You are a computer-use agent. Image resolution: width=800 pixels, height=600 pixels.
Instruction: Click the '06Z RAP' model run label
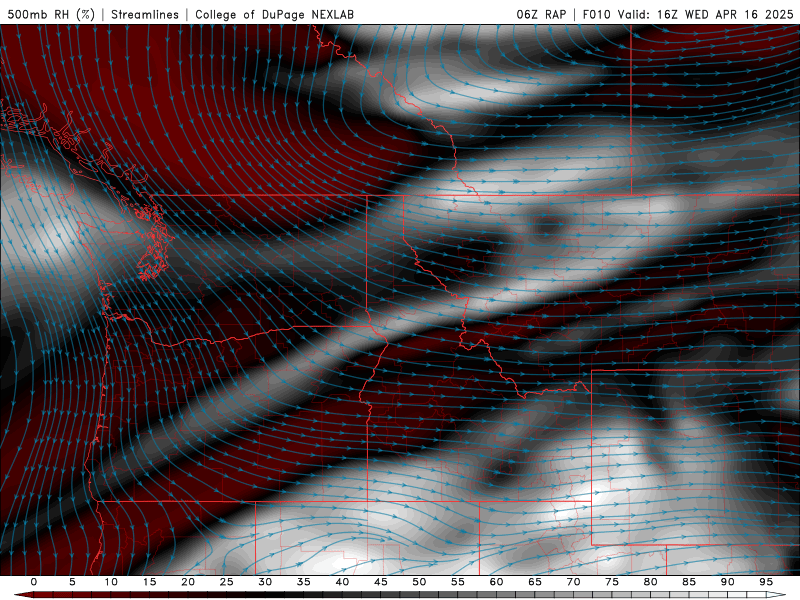coord(541,14)
